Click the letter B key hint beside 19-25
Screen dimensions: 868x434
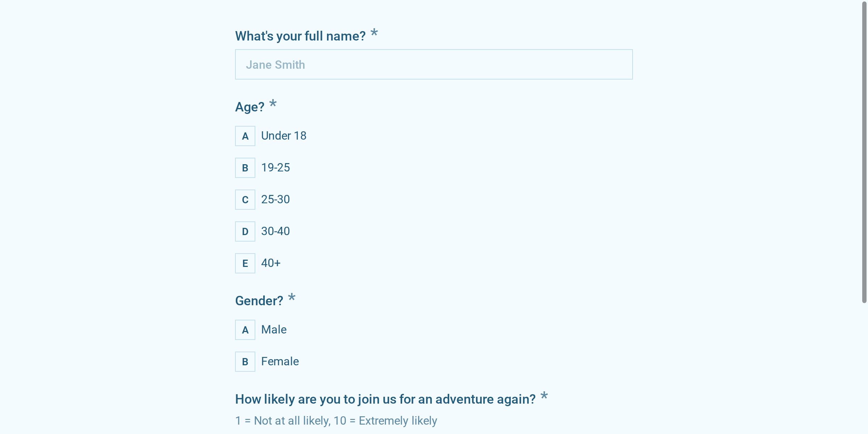pyautogui.click(x=245, y=168)
